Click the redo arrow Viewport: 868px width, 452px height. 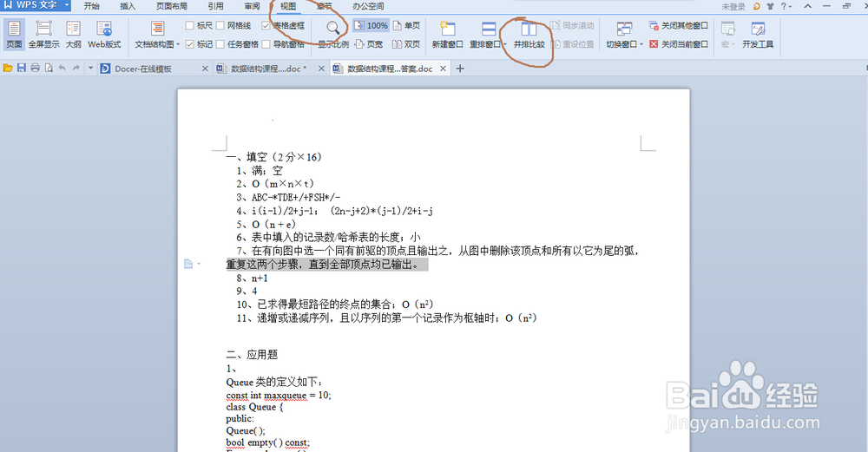click(76, 68)
